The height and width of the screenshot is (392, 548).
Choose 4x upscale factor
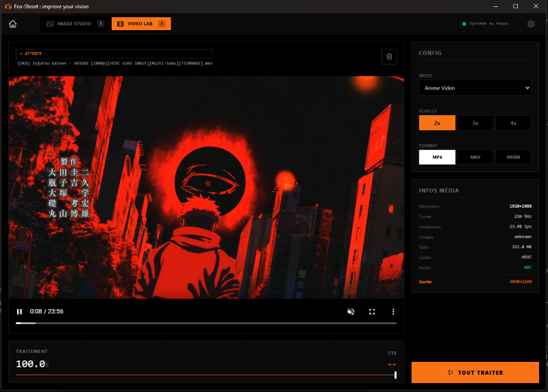tap(513, 123)
